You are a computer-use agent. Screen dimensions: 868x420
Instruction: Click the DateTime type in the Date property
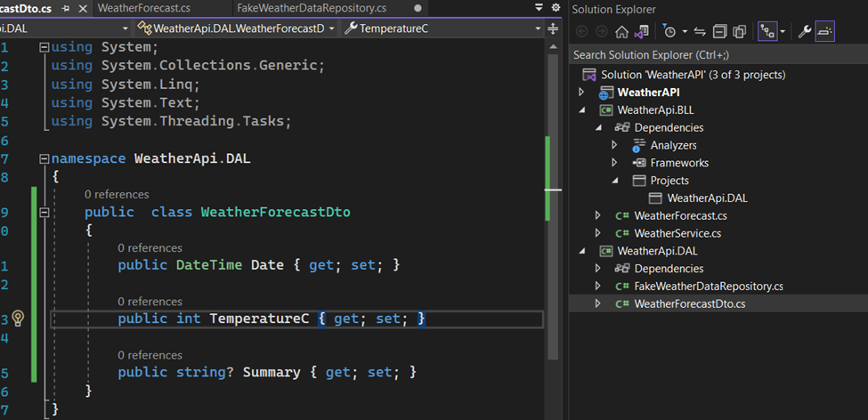[x=209, y=265]
